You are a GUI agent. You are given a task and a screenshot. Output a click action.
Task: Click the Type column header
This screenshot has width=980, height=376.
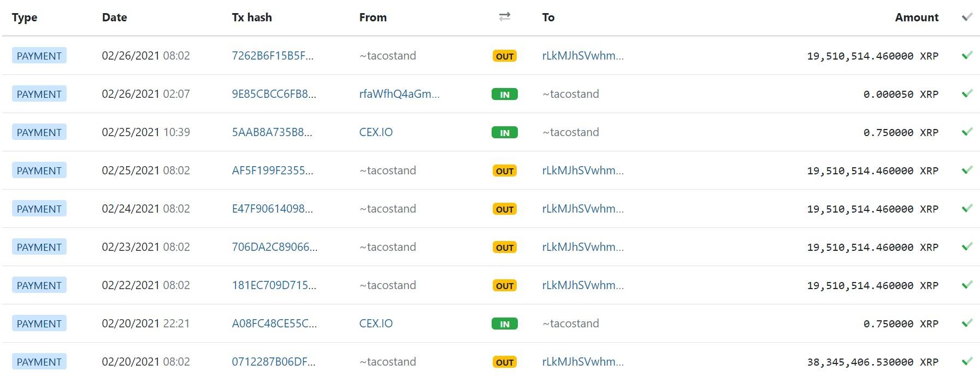tap(25, 17)
